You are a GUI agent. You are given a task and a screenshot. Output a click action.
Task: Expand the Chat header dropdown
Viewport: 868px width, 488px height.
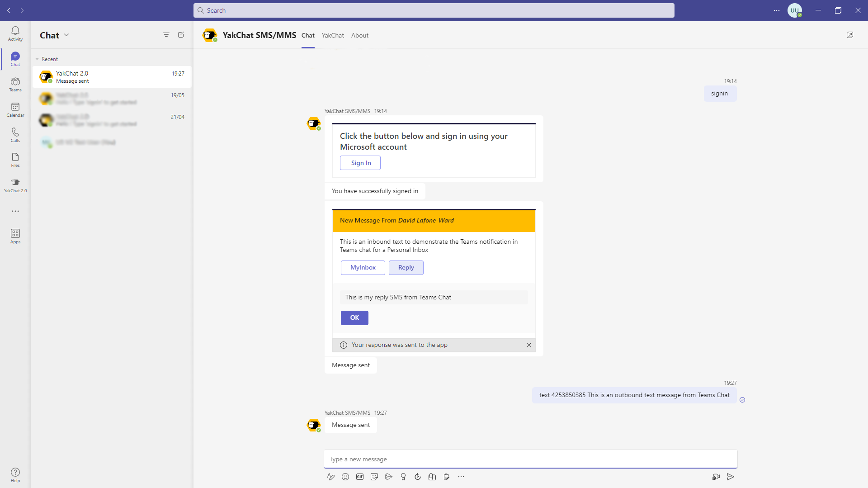(x=66, y=35)
